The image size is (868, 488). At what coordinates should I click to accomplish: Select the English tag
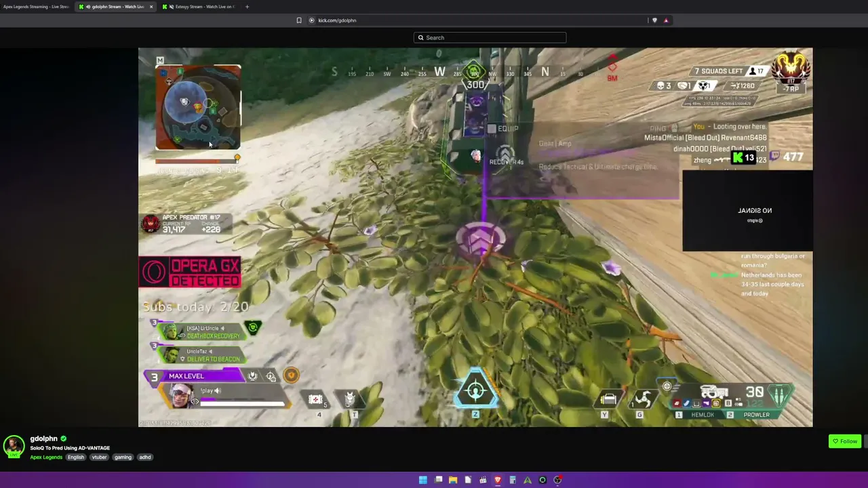tap(76, 457)
